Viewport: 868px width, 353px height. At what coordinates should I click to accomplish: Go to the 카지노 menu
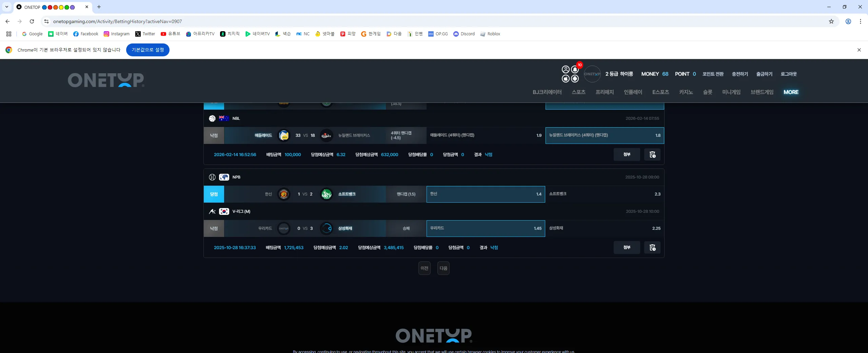(686, 92)
